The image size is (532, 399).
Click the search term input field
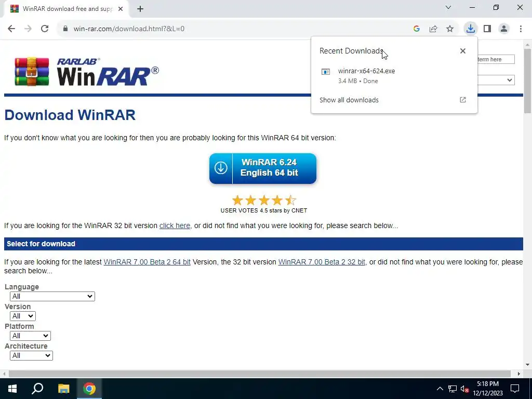496,59
